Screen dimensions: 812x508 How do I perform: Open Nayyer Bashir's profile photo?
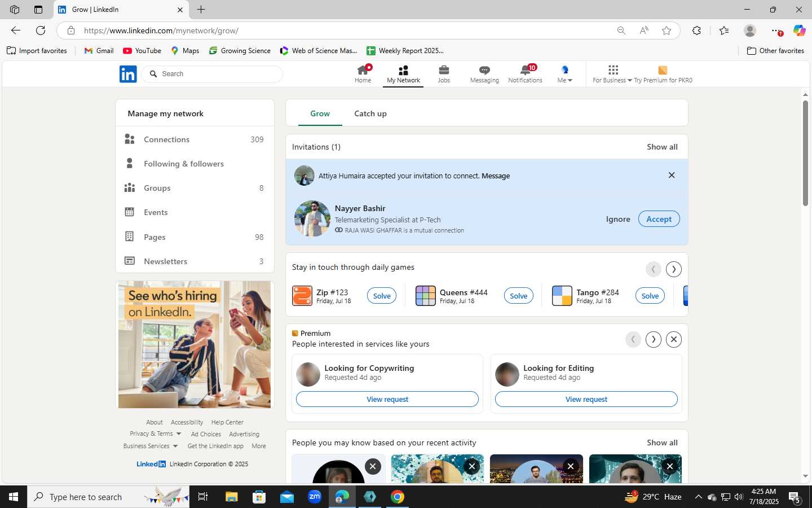312,218
